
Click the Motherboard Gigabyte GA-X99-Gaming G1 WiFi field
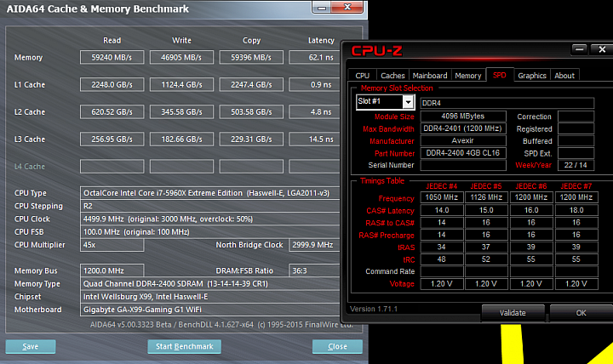point(210,310)
